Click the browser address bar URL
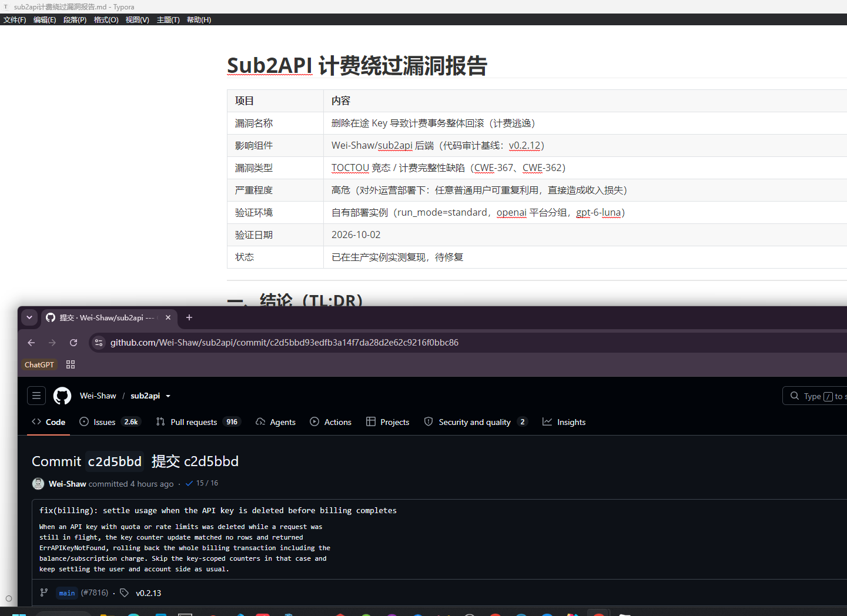The height and width of the screenshot is (616, 847). tap(284, 343)
